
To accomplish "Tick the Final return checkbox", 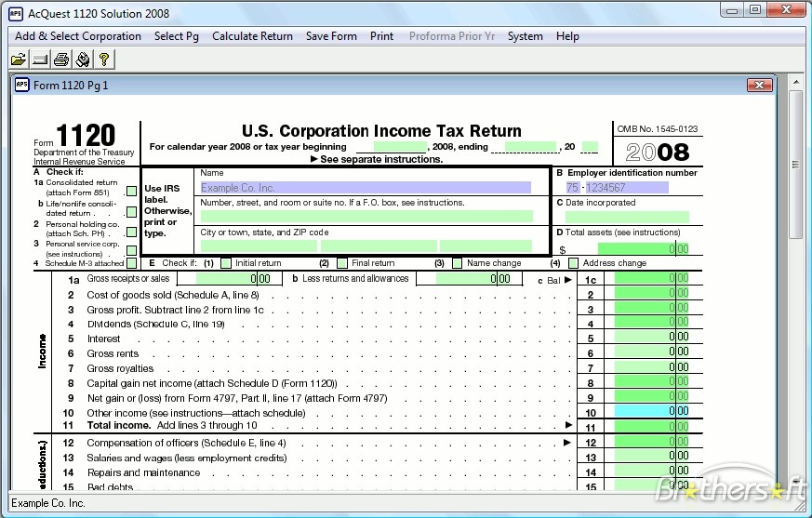I will pyautogui.click(x=341, y=263).
